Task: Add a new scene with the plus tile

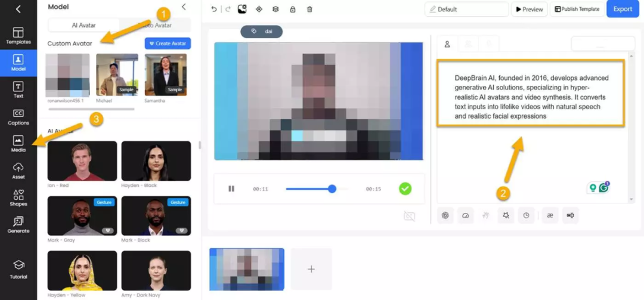Action: [x=311, y=269]
